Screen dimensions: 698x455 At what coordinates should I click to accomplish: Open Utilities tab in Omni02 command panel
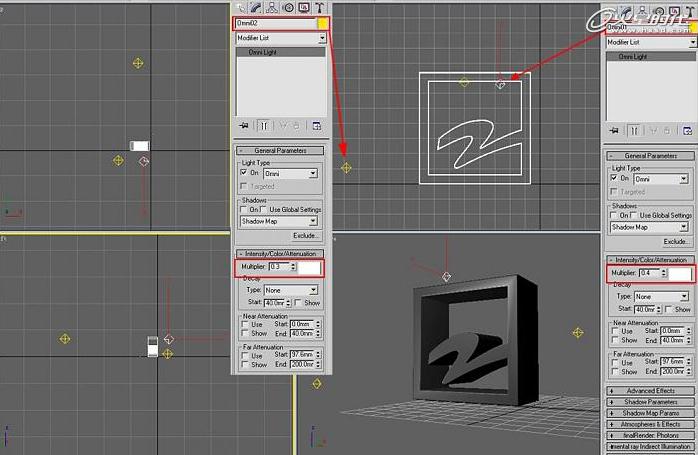[320, 7]
